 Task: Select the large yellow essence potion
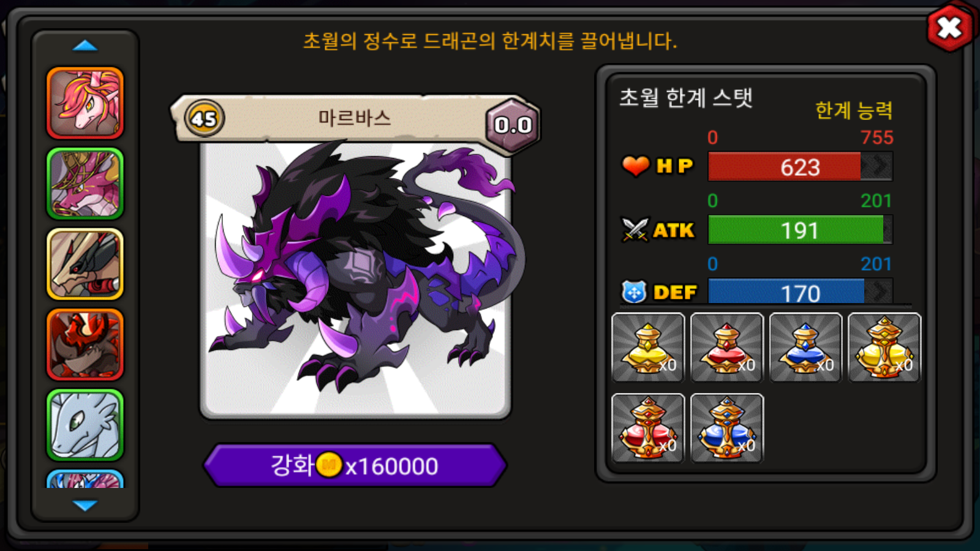pyautogui.click(x=884, y=348)
